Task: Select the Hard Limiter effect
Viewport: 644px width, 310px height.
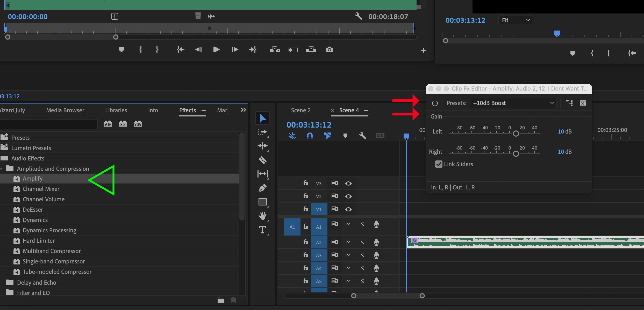Action: coord(39,241)
